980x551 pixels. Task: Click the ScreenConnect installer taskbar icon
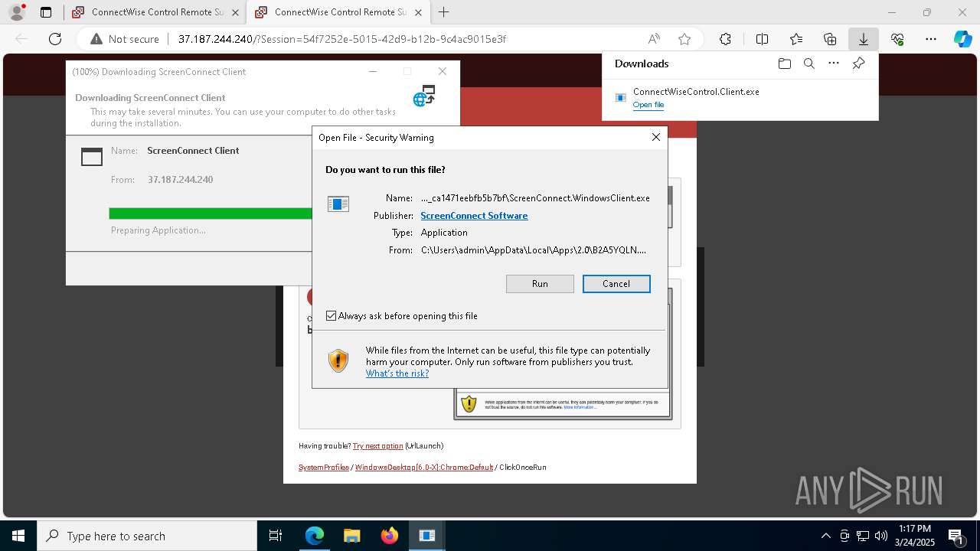427,536
